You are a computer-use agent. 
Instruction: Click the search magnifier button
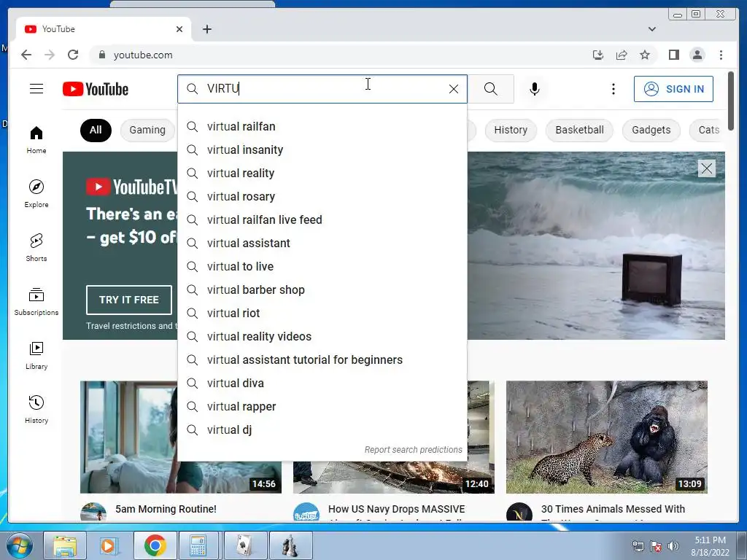(491, 89)
